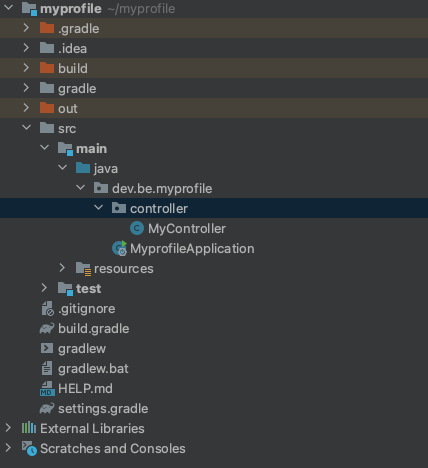428x468 pixels.
Task: Select the Scratches and Consoles label
Action: pyautogui.click(x=113, y=449)
